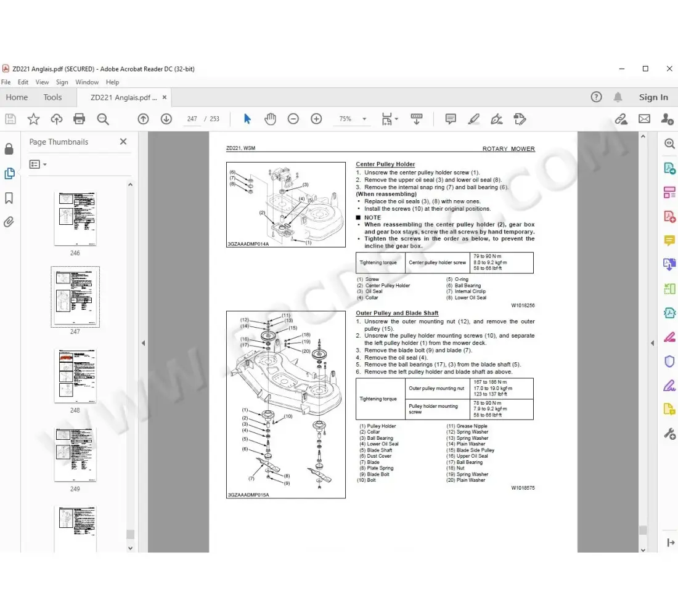Open the search tool in right pane

pyautogui.click(x=669, y=143)
